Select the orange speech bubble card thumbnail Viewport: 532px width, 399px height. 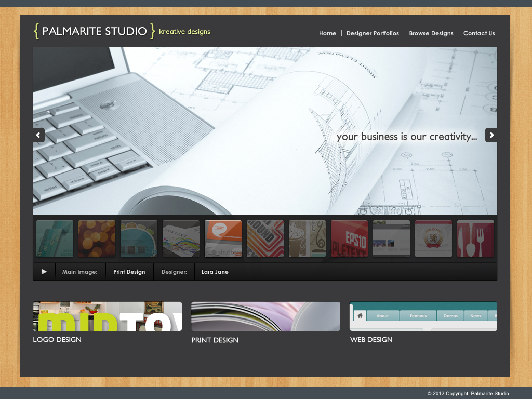tap(223, 239)
